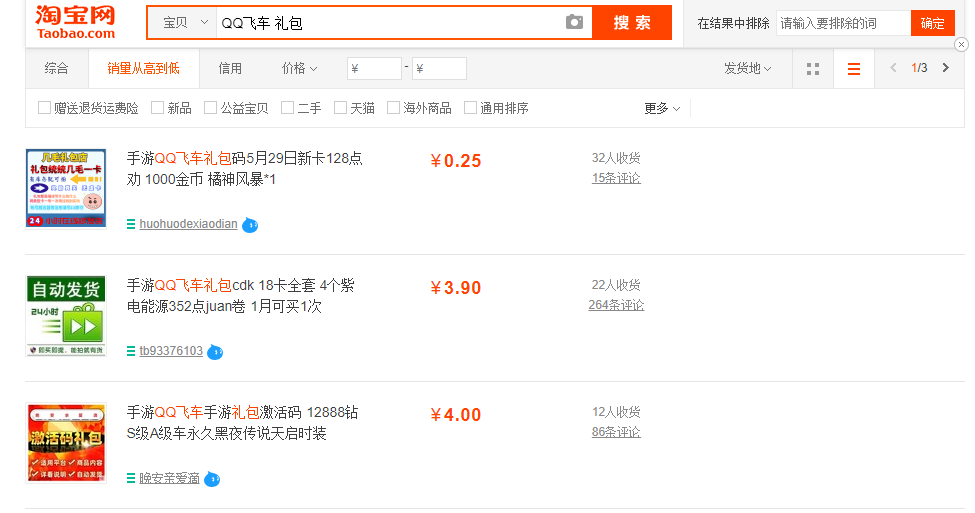Switch to list view layout
975x513 pixels.
point(853,69)
